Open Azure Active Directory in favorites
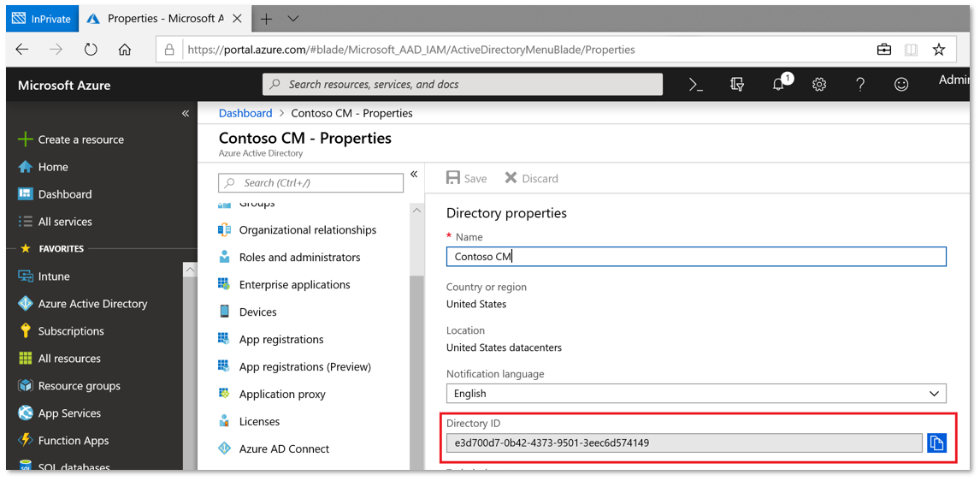Viewport: 980px width, 481px height. (92, 304)
